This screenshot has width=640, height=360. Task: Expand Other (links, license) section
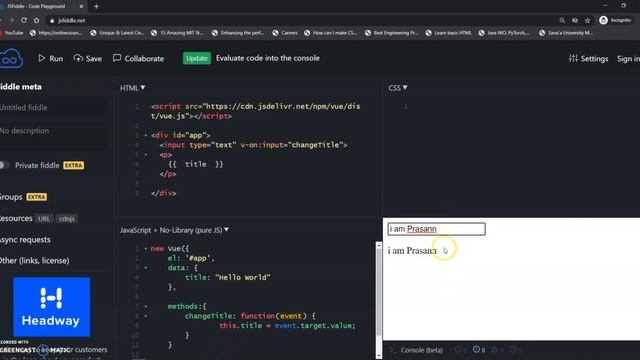click(35, 261)
